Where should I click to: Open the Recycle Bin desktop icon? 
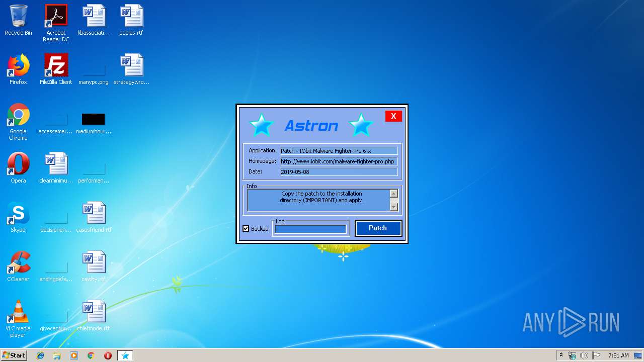coord(18,20)
